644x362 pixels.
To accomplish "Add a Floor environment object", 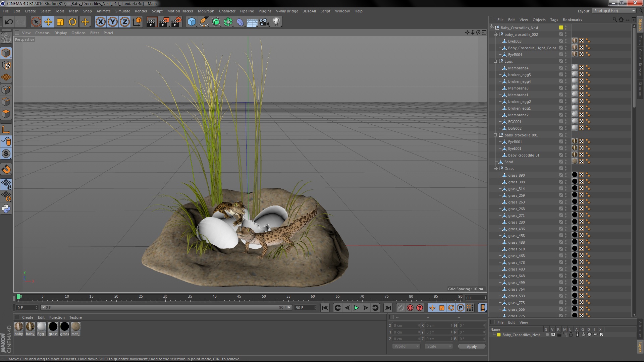I will tap(252, 22).
